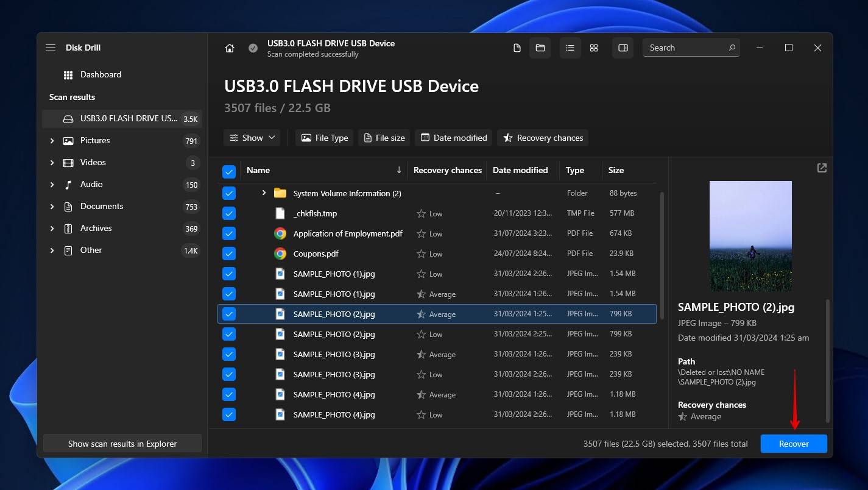Toggle the select-all checkbox in header
Image resolution: width=868 pixels, height=490 pixels.
point(229,171)
